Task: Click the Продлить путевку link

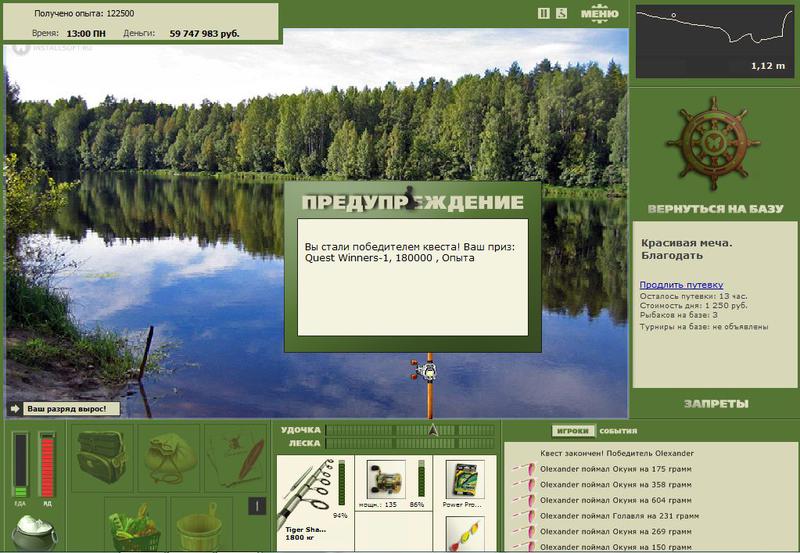Action: click(x=681, y=285)
